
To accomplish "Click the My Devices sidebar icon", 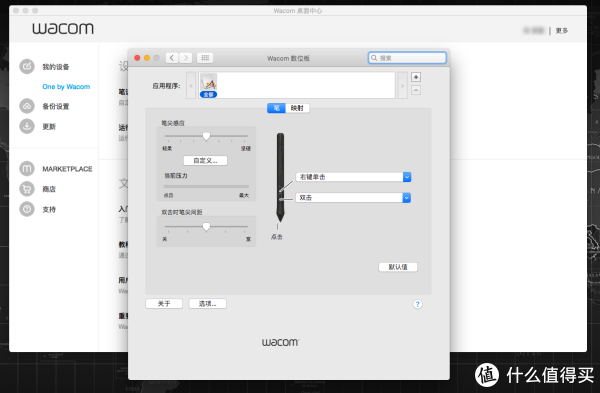I will [x=27, y=67].
